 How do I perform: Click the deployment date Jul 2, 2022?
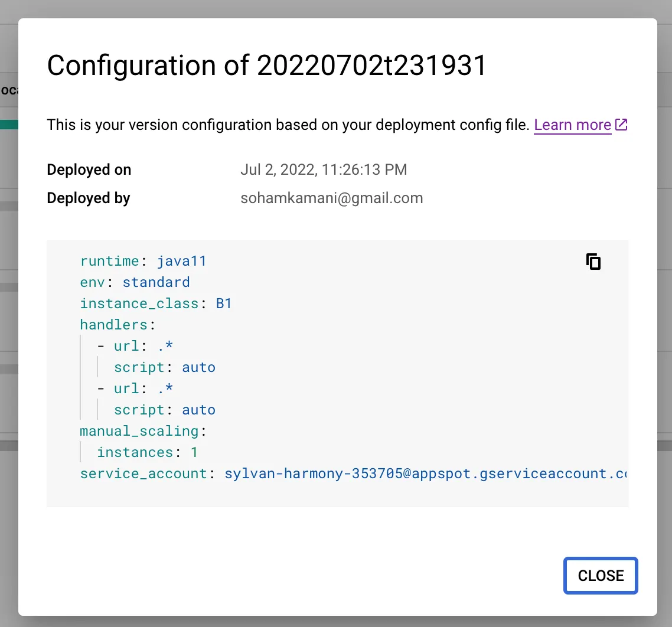coord(324,169)
